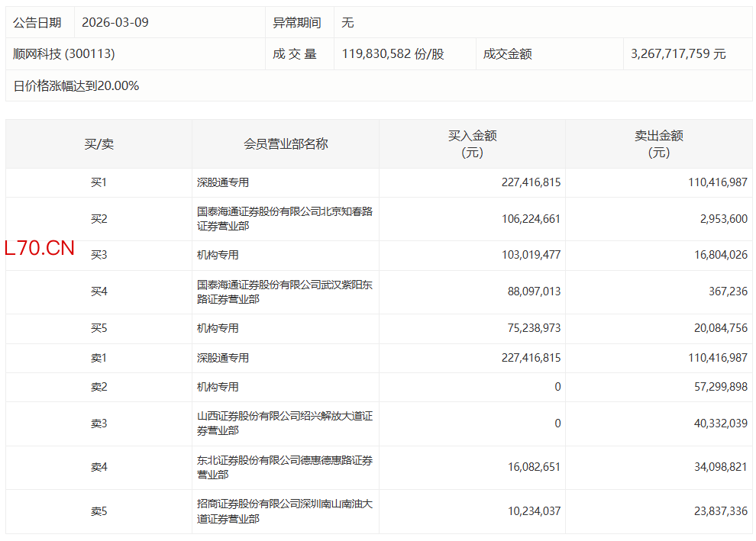
Task: Click the 买/卖 column header
Action: click(x=99, y=143)
